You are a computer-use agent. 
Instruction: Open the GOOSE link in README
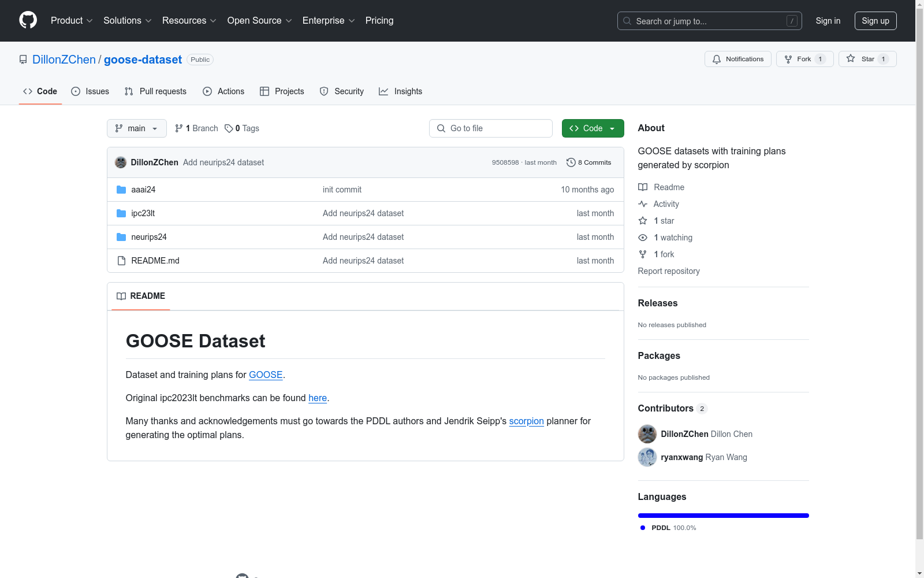266,375
